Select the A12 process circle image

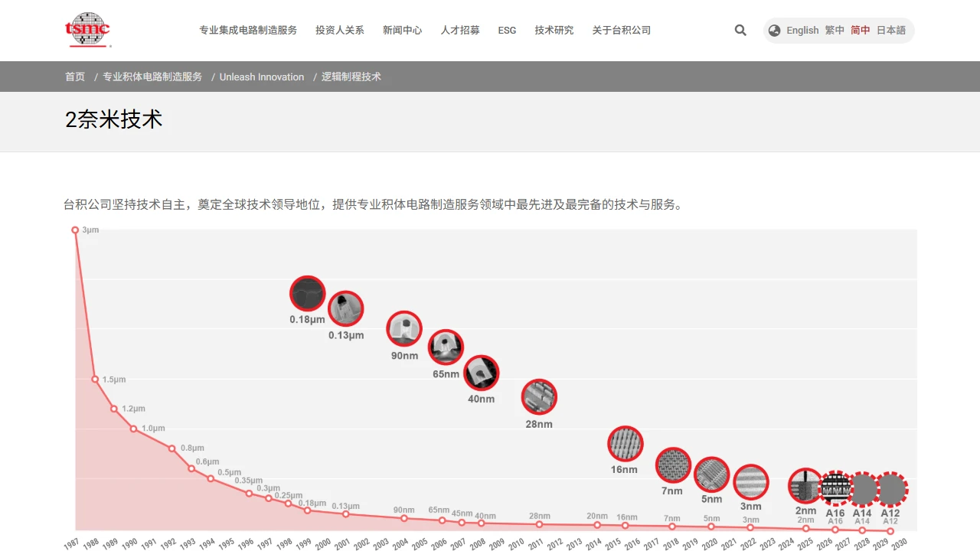click(x=890, y=489)
